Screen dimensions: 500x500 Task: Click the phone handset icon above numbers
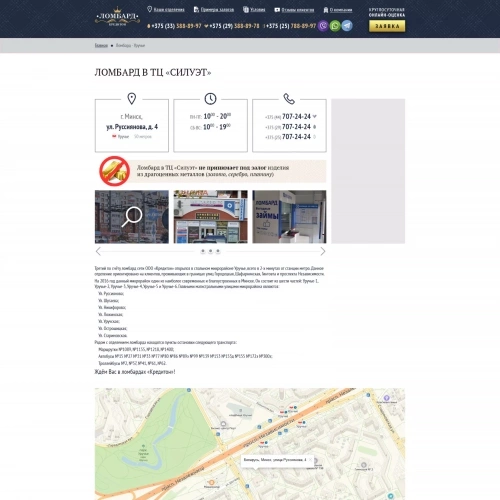(x=289, y=99)
